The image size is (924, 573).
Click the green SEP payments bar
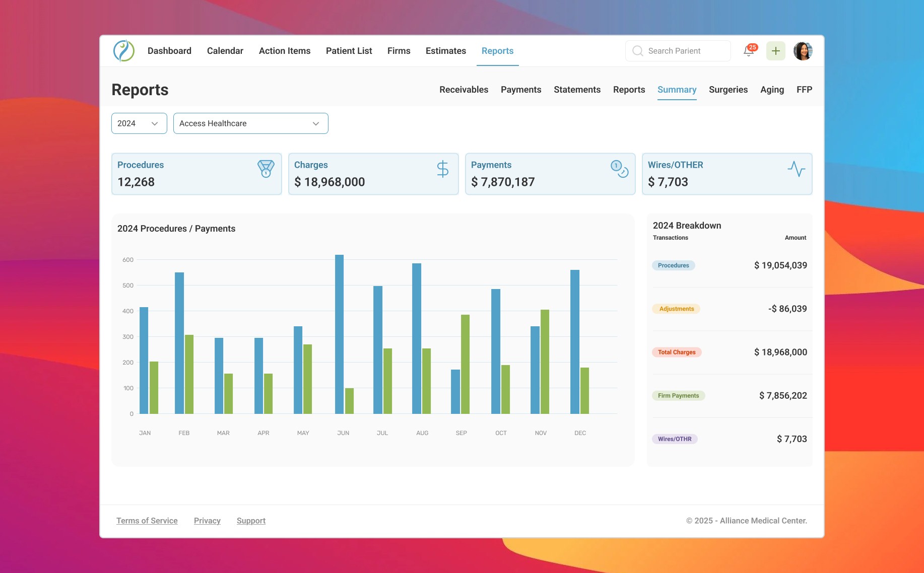coord(465,364)
